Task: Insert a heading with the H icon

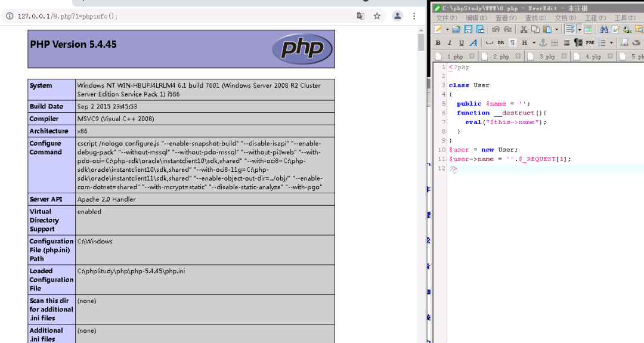Action: 525,43
